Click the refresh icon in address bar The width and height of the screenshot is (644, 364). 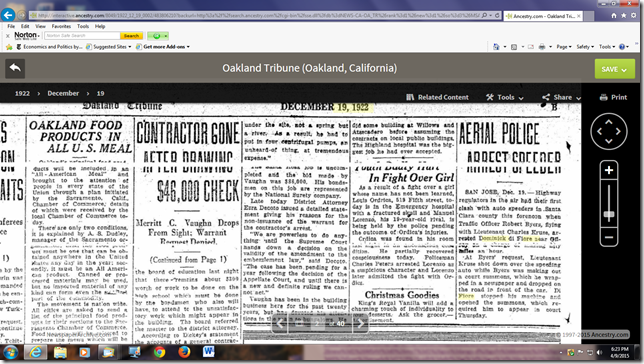tap(497, 15)
